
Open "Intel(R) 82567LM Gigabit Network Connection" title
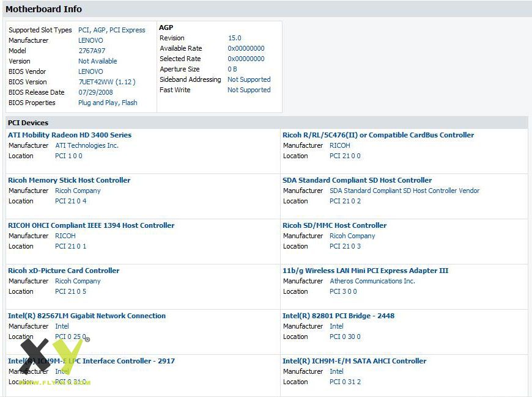87,316
